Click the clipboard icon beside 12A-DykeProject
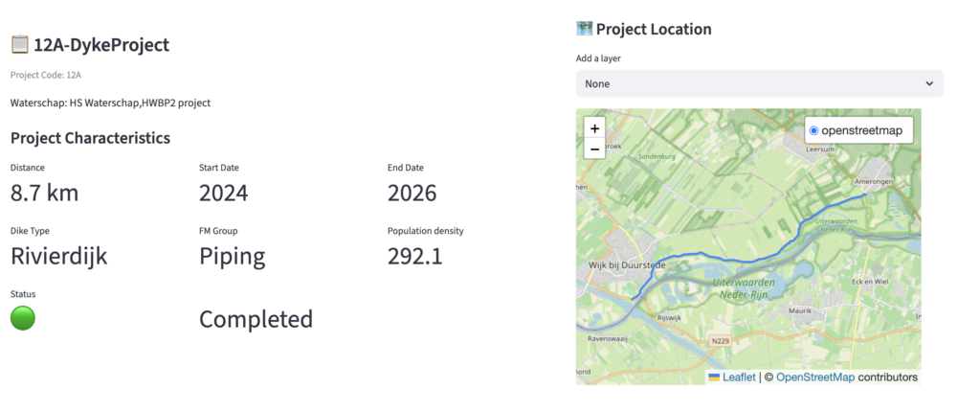 coord(19,44)
